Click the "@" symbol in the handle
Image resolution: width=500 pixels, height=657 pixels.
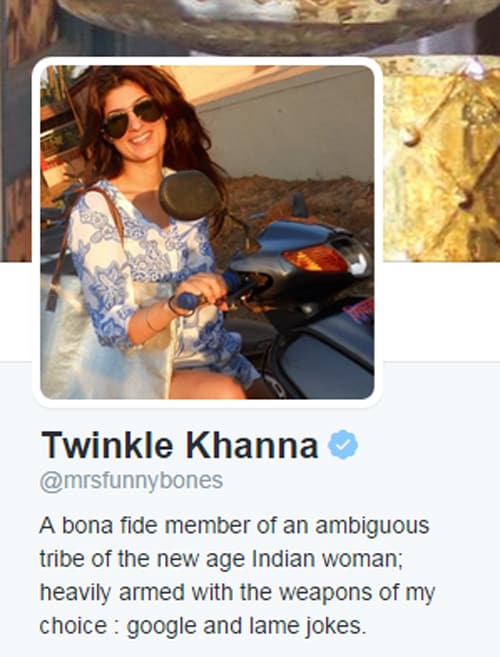click(51, 482)
